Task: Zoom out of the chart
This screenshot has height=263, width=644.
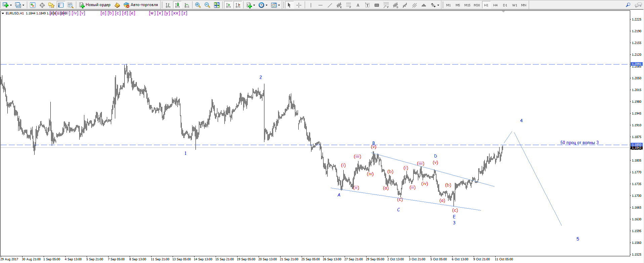Action: 207,5
